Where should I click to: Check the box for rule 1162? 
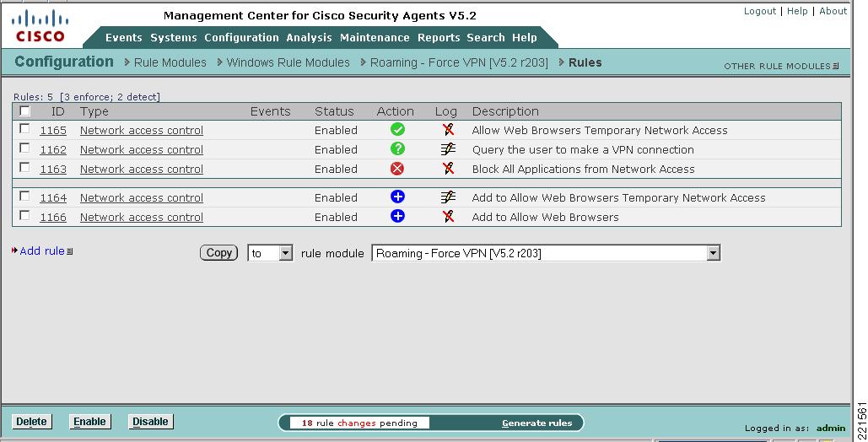(24, 148)
